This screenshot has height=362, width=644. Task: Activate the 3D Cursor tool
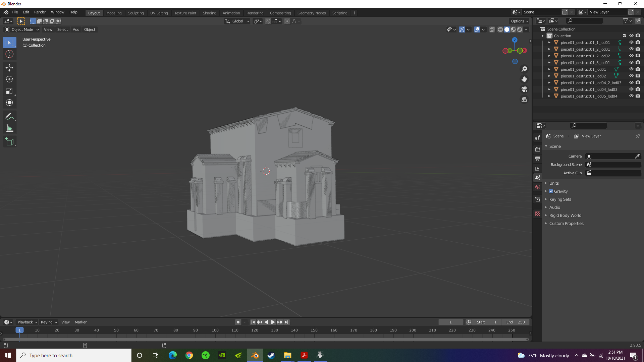click(9, 54)
